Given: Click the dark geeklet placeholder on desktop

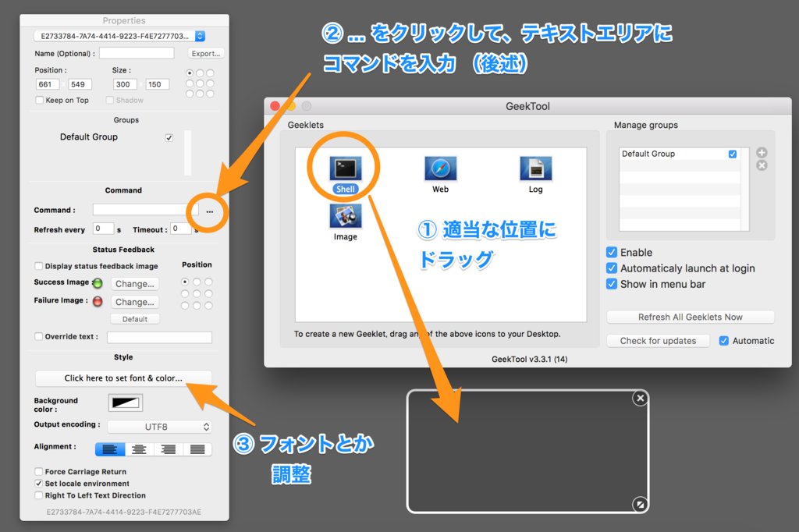Looking at the screenshot, I should click(527, 451).
